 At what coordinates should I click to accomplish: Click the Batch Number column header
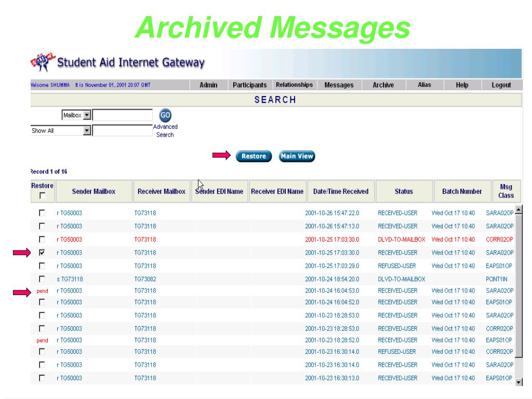point(462,191)
